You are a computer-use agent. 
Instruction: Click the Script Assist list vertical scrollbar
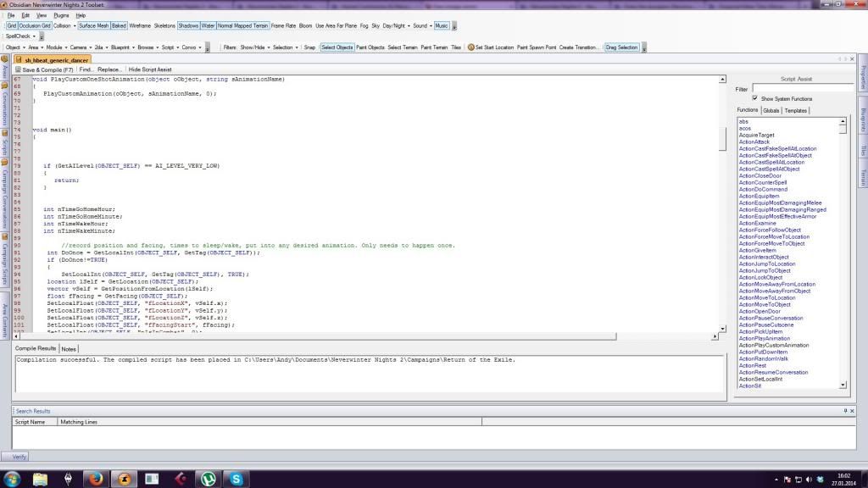(843, 254)
